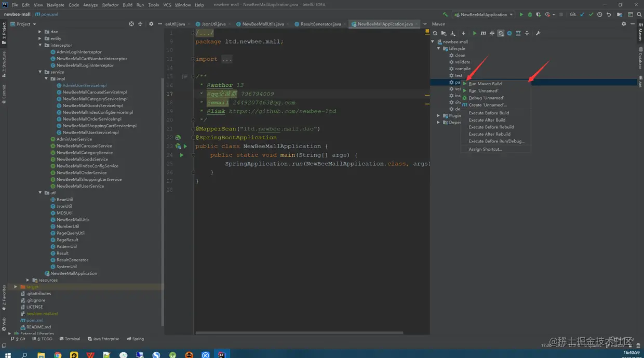Open Java Enterprise tool window
644x358 pixels.
103,339
